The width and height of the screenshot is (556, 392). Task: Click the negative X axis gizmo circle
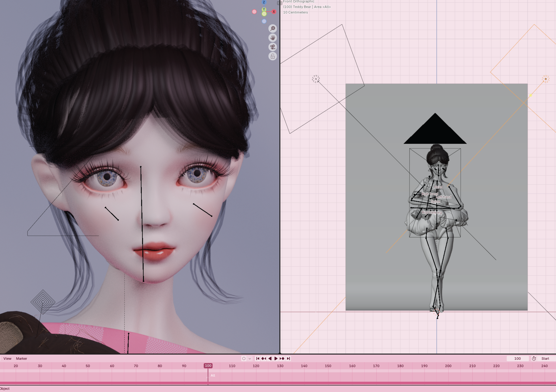254,12
